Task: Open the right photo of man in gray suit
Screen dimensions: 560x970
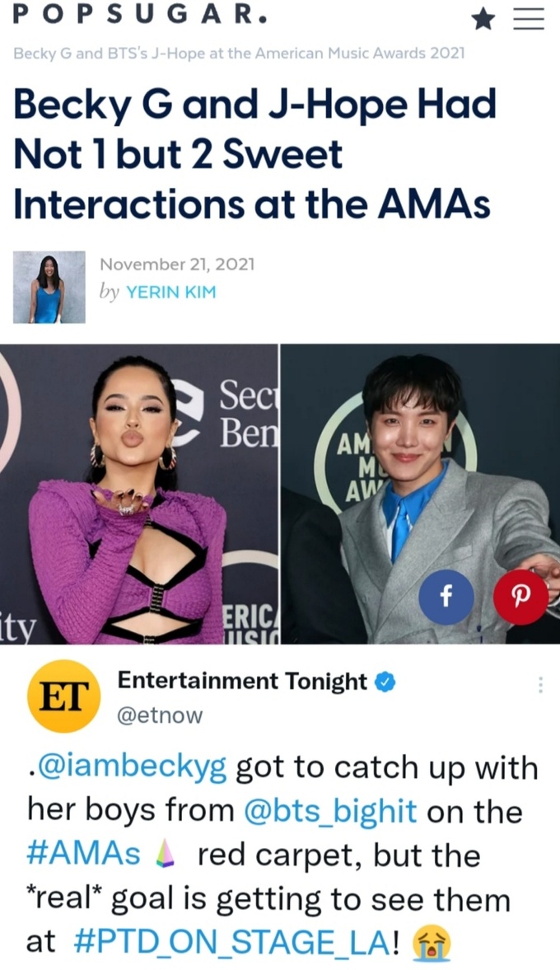Action: pos(420,494)
